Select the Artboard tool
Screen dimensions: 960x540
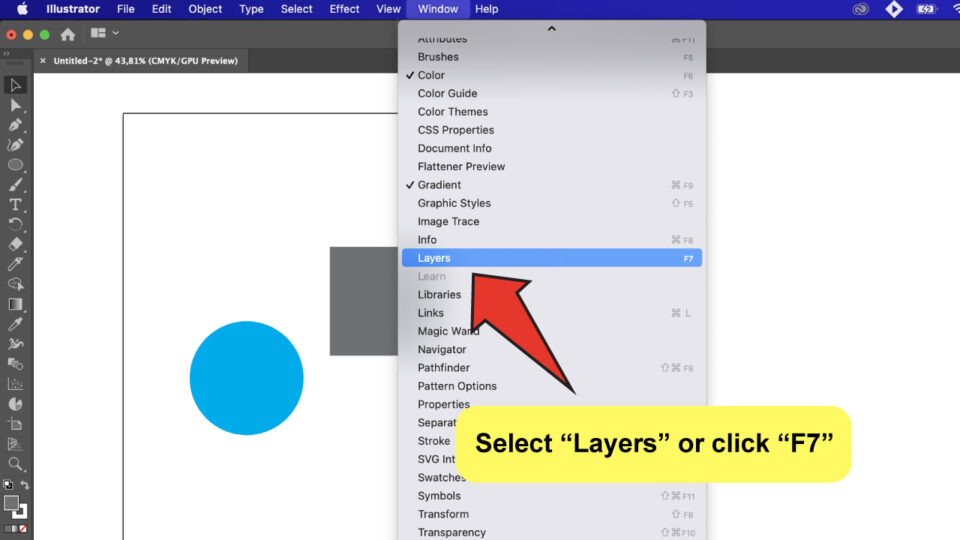tap(15, 424)
